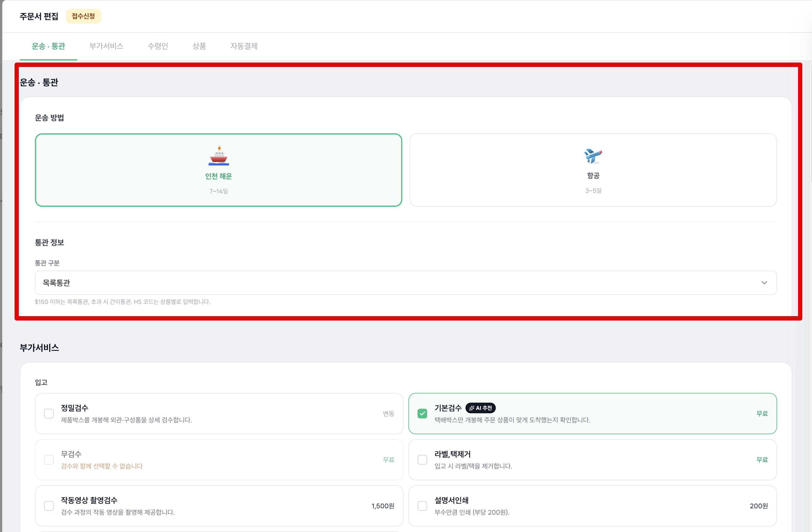The image size is (812, 532).
Task: Click the 접수신청 status badge
Action: 83,16
